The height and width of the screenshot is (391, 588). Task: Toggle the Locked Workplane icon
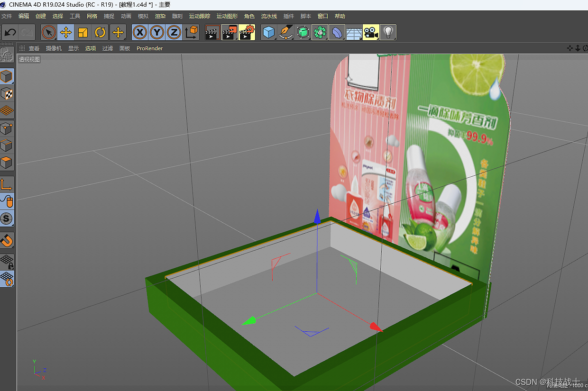pos(7,261)
